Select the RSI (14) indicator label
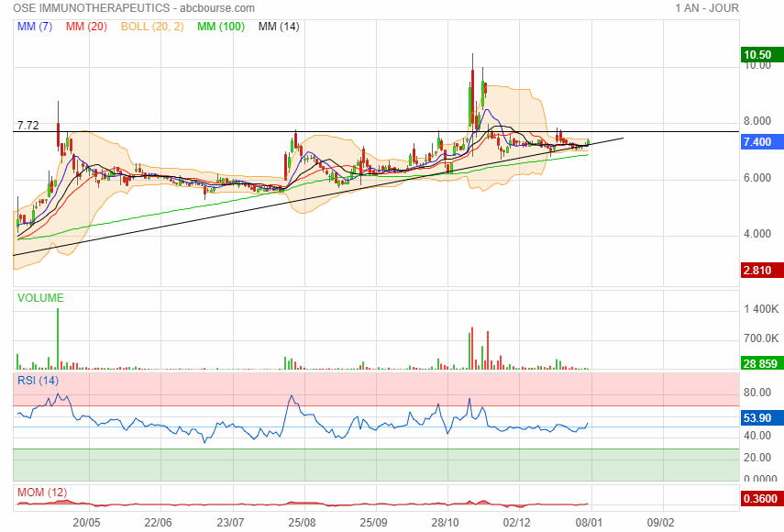 click(x=39, y=380)
